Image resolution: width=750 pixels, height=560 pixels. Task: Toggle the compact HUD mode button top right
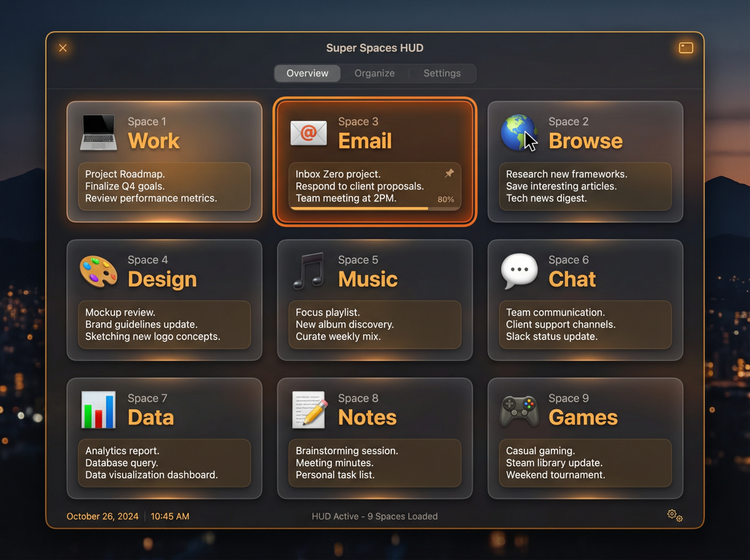coord(686,47)
